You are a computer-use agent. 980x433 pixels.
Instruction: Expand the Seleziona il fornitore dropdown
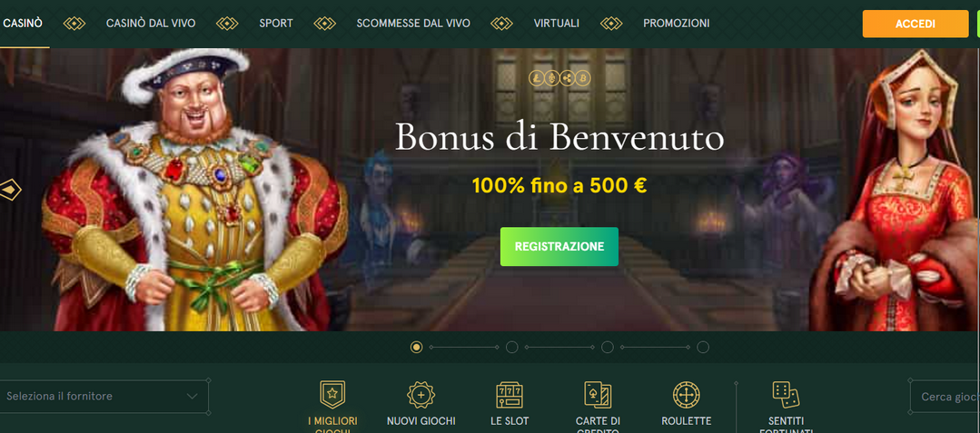104,396
